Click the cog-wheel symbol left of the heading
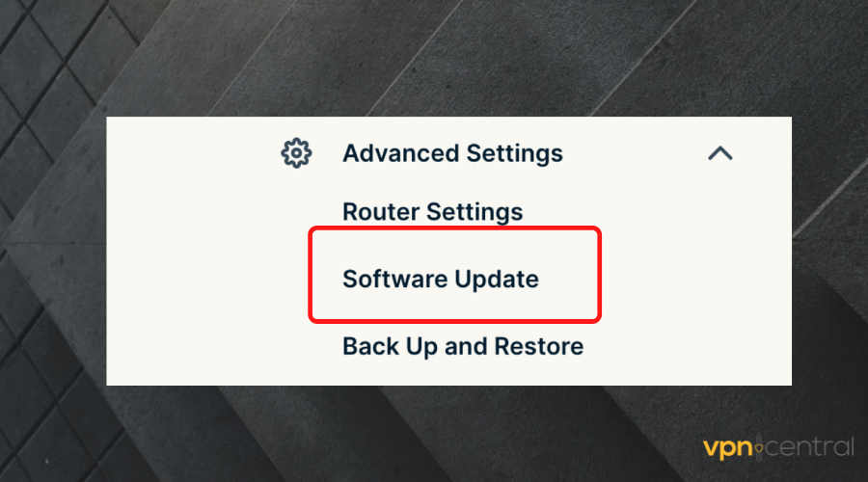This screenshot has height=482, width=868. click(x=296, y=153)
